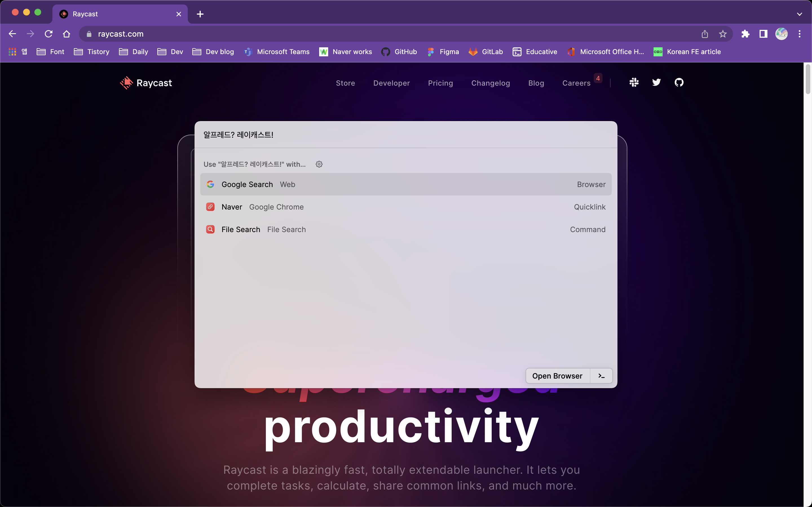Bookmark this page with the star icon

tap(723, 34)
